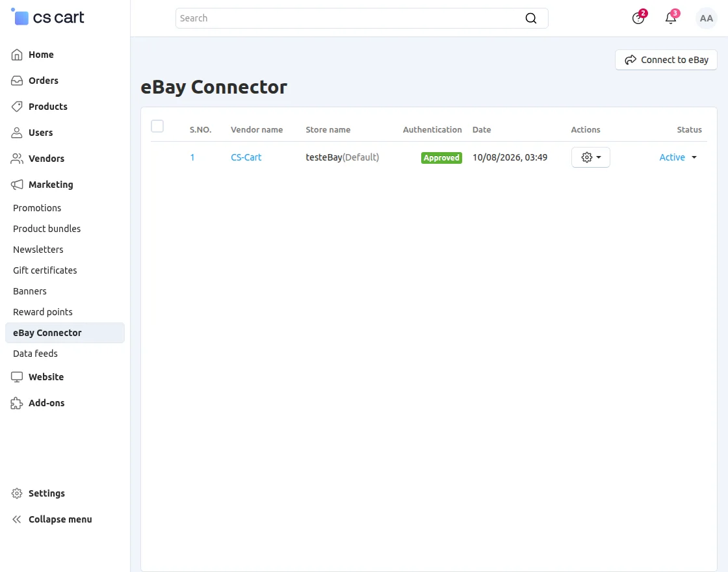Select eBay Connector in sidebar
728x572 pixels.
click(x=65, y=333)
